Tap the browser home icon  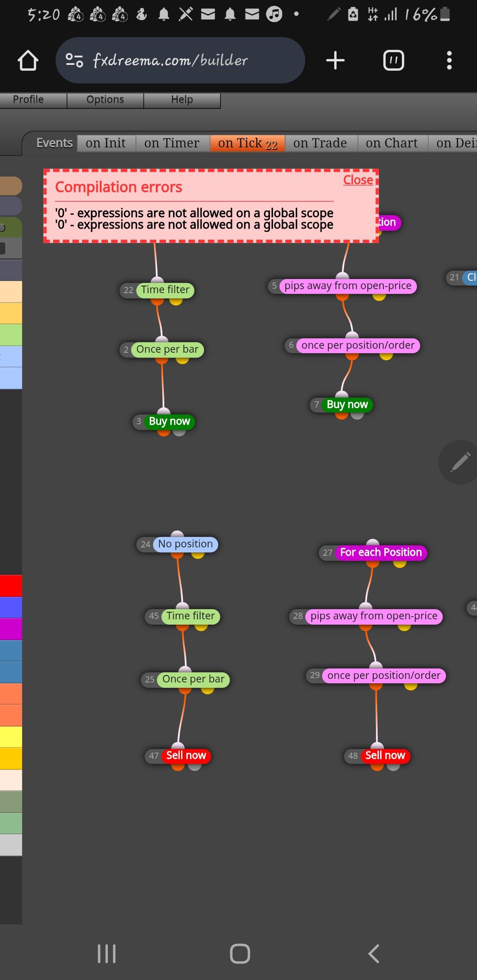28,60
